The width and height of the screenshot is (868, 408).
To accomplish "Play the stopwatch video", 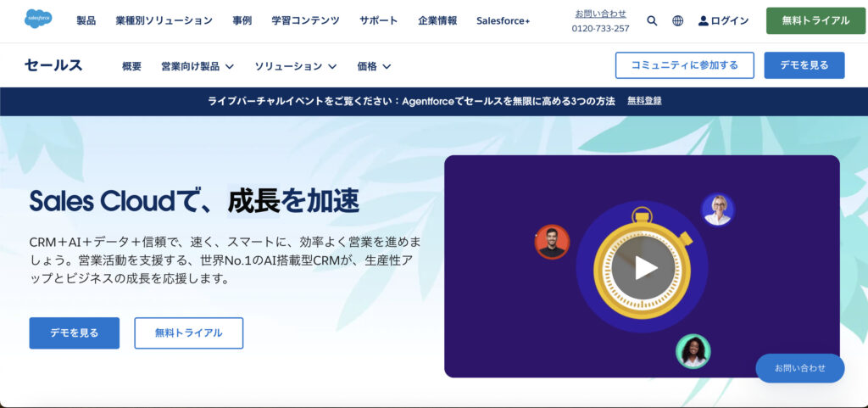I will point(643,268).
